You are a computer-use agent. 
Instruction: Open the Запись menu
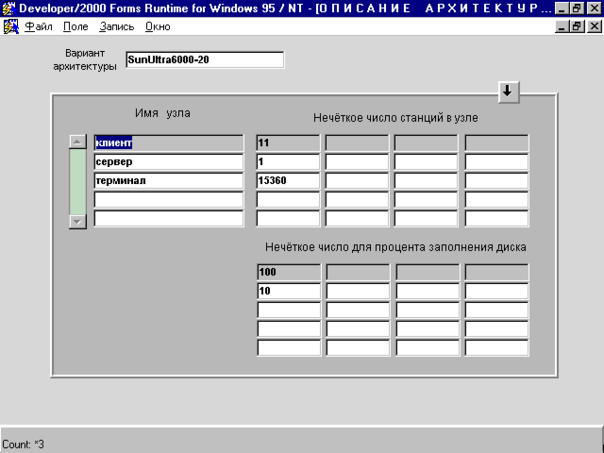tap(117, 27)
